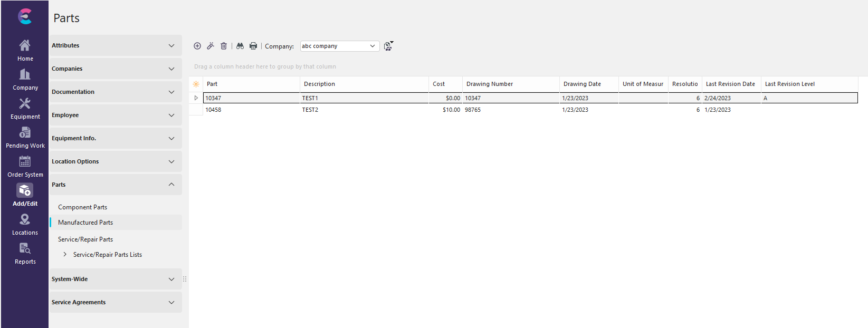Expand the Service/Repair Parts Lists tree node
868x328 pixels.
click(65, 254)
